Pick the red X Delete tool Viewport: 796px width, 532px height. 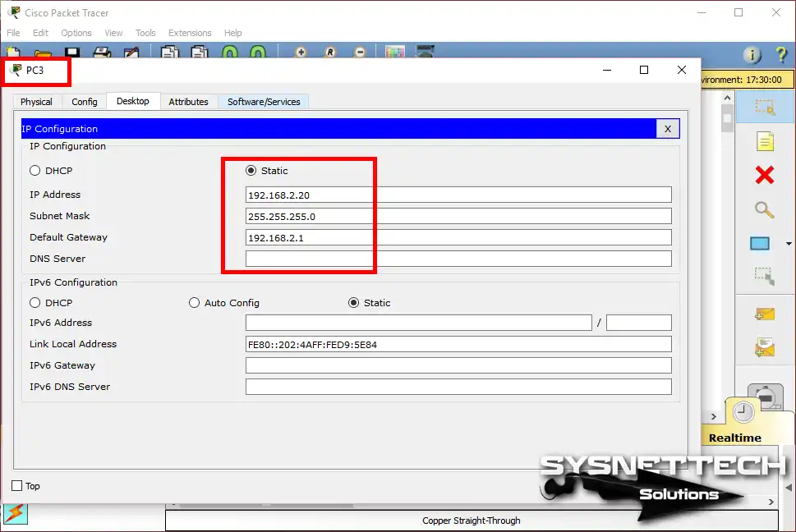(x=765, y=175)
